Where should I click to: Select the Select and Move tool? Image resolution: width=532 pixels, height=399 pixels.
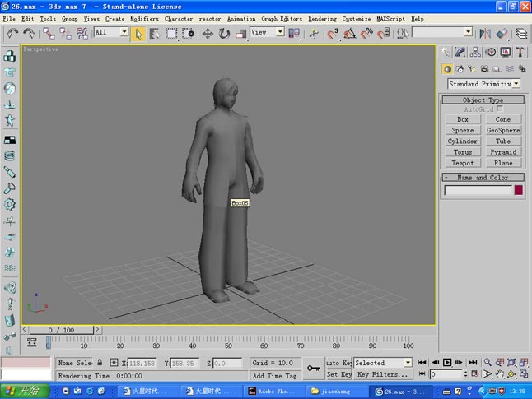[208, 34]
